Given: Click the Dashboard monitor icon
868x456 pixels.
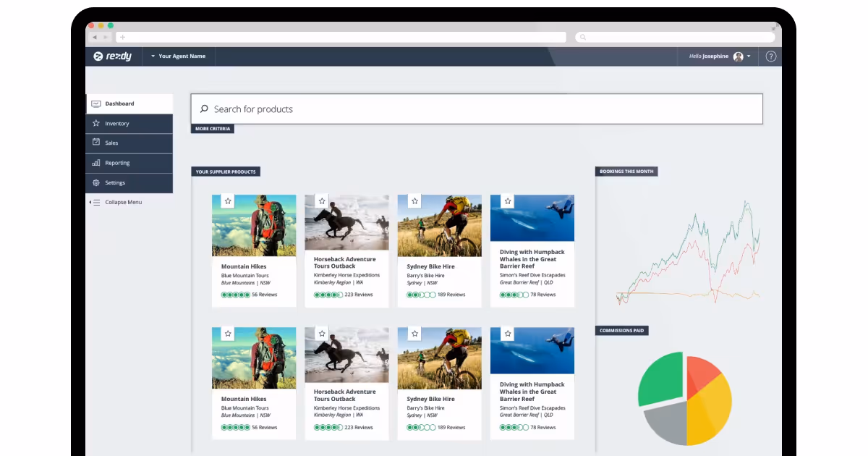Looking at the screenshot, I should click(96, 104).
